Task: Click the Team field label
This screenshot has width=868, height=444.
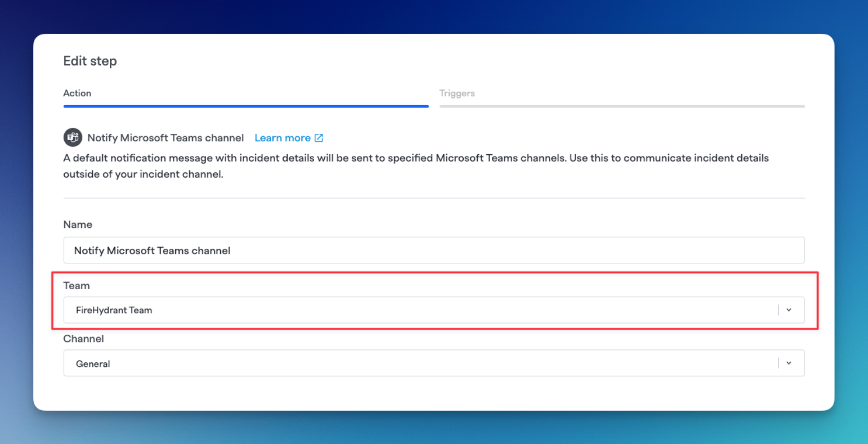Action: (77, 286)
